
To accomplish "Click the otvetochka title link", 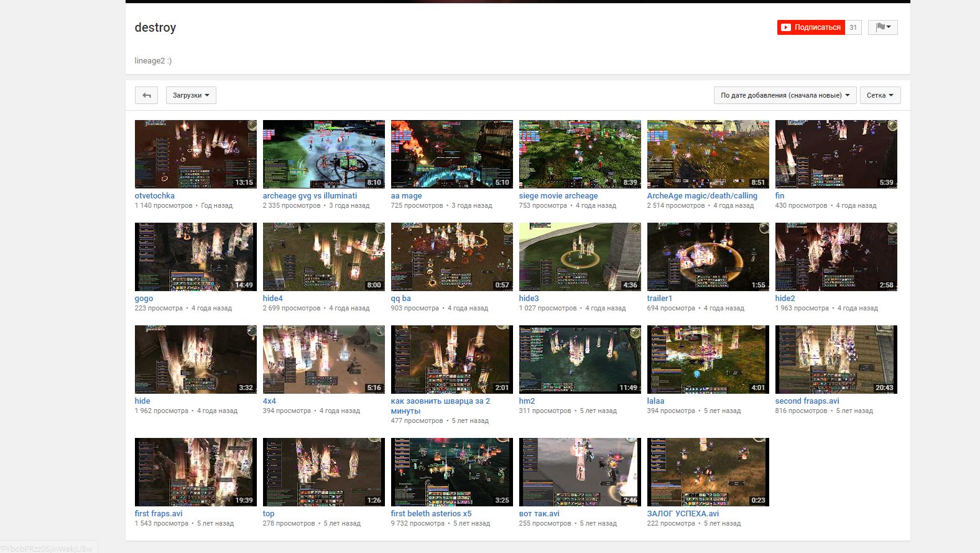I will (155, 195).
